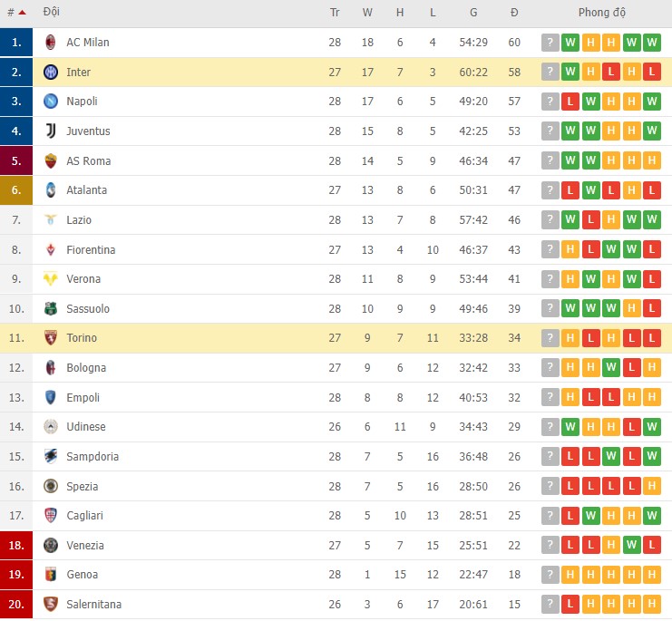The height and width of the screenshot is (621, 672).
Task: Open the Atalanta team link
Action: pyautogui.click(x=86, y=190)
